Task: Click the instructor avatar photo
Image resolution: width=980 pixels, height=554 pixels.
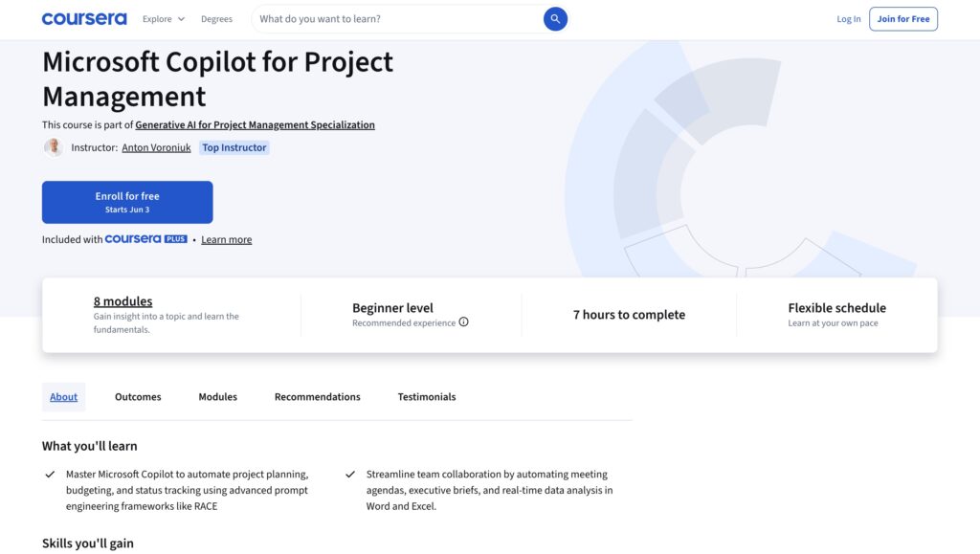Action: tap(54, 147)
